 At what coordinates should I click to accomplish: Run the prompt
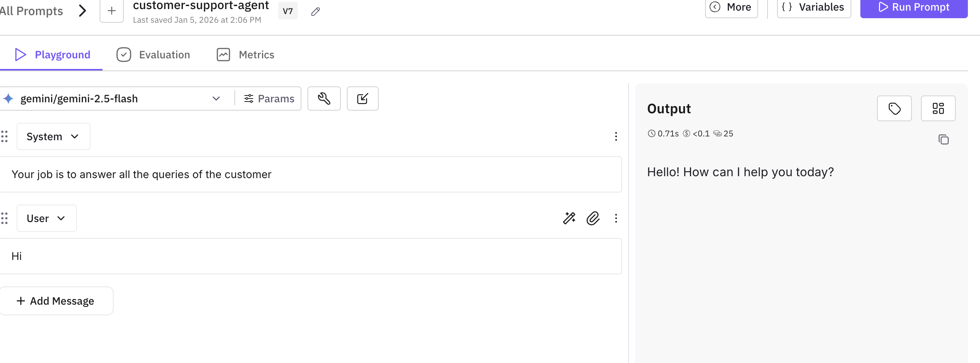pos(914,8)
